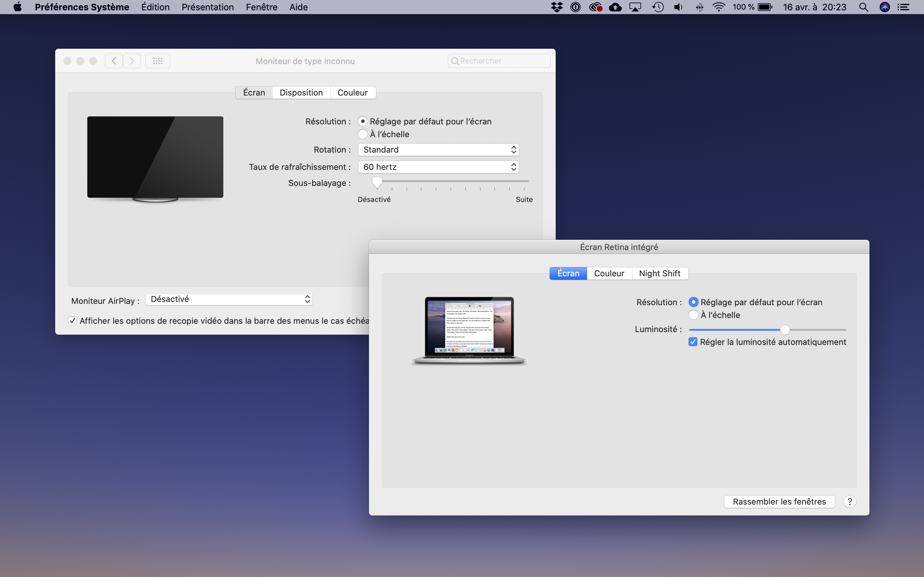This screenshot has height=577, width=924.
Task: Click the show-all-preferences grid icon
Action: 158,61
